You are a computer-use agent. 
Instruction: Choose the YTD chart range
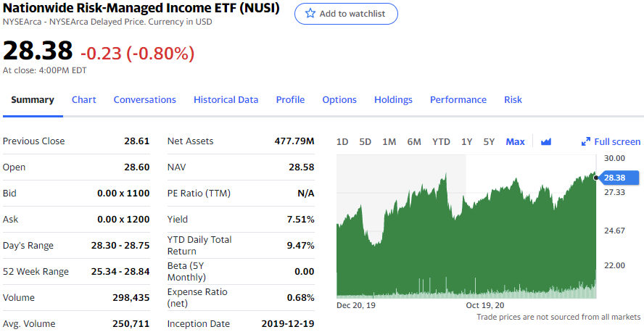pyautogui.click(x=441, y=142)
